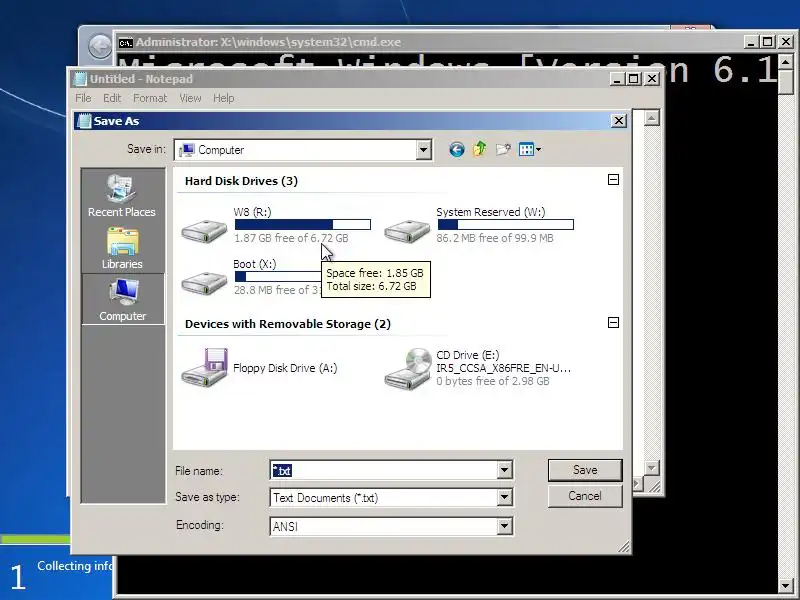The width and height of the screenshot is (800, 600).
Task: Click the Save As dialog resize grip
Action: click(623, 547)
